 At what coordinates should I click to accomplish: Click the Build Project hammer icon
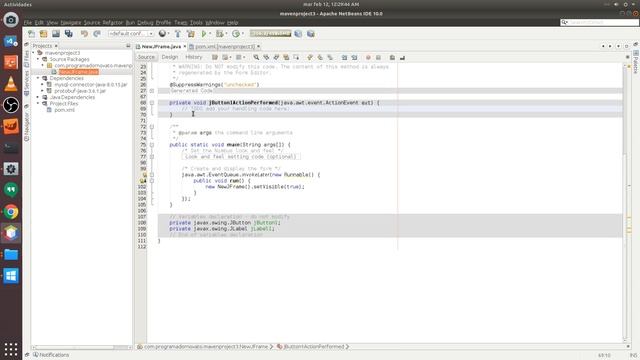tap(178, 34)
